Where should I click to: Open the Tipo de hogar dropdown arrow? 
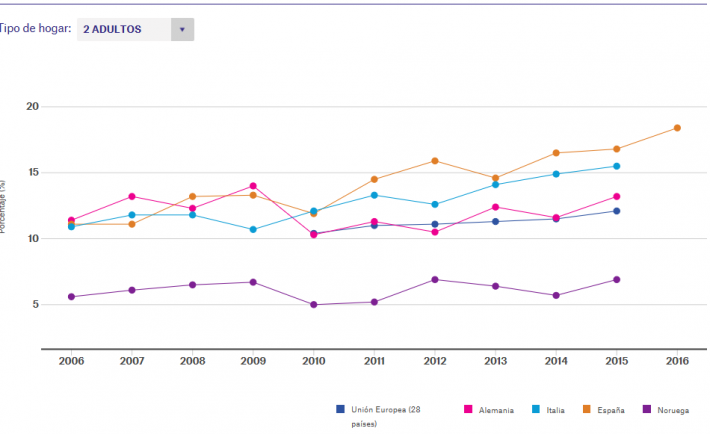tap(182, 30)
